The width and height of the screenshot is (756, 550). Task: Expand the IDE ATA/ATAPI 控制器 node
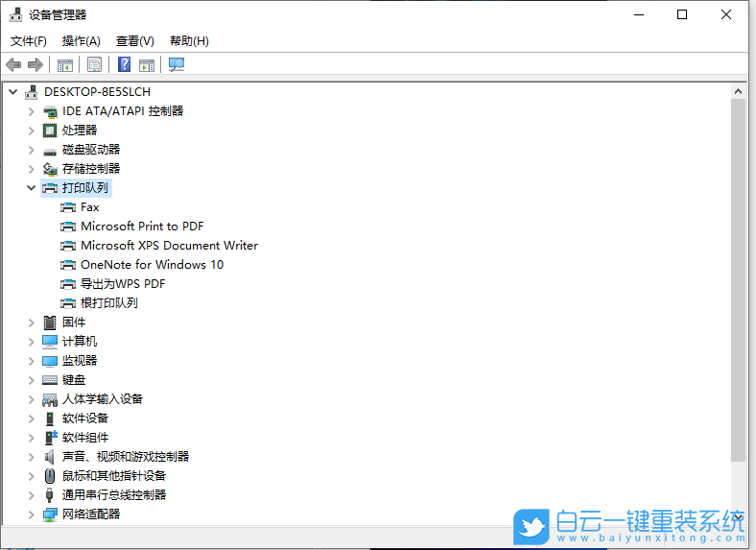pyautogui.click(x=32, y=111)
